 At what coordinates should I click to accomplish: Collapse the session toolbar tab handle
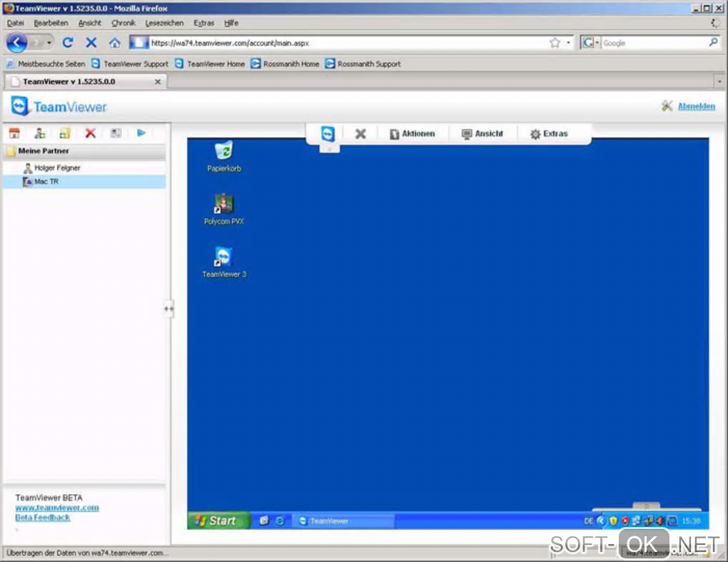coord(329,149)
